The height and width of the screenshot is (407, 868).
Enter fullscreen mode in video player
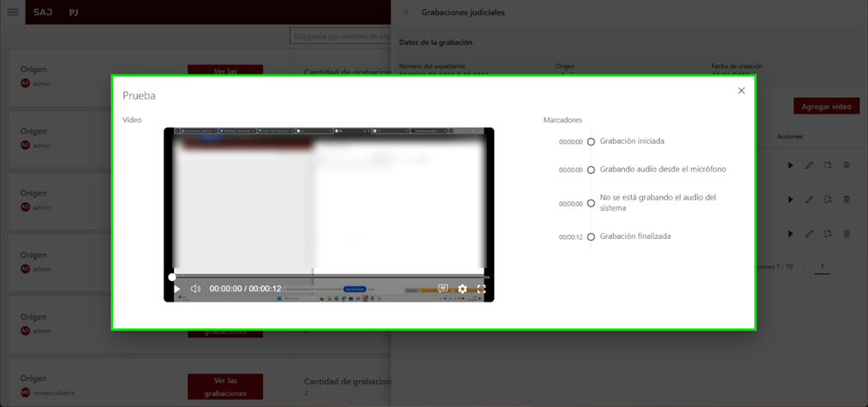[x=481, y=289]
